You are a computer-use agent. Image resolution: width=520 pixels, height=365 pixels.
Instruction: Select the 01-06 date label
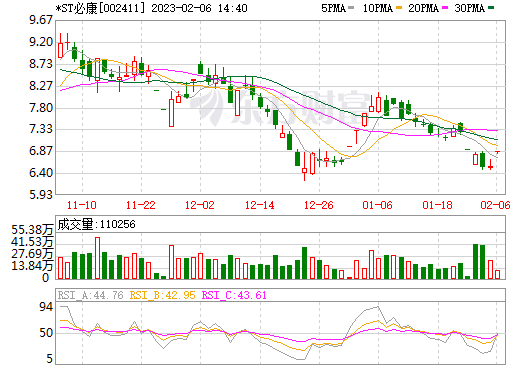pyautogui.click(x=378, y=205)
